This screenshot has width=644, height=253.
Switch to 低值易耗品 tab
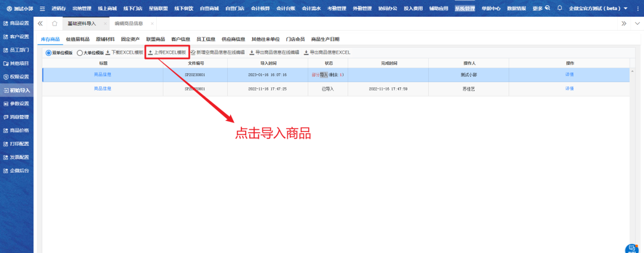(76, 39)
